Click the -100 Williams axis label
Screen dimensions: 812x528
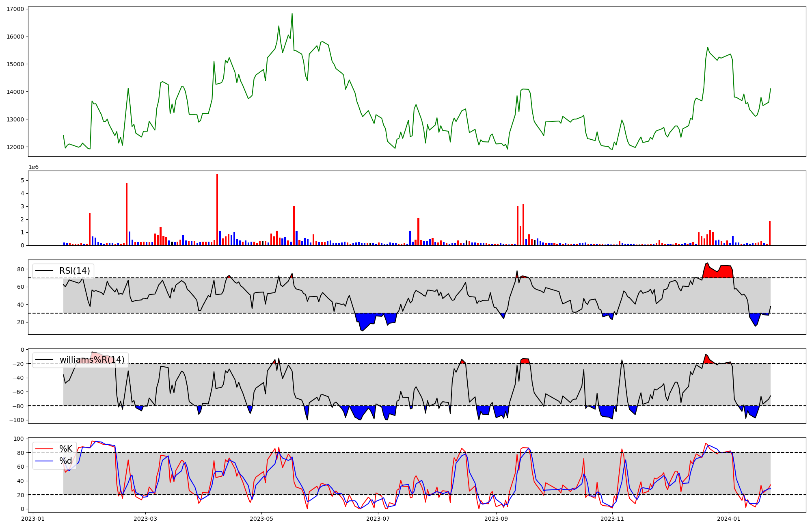tap(17, 420)
